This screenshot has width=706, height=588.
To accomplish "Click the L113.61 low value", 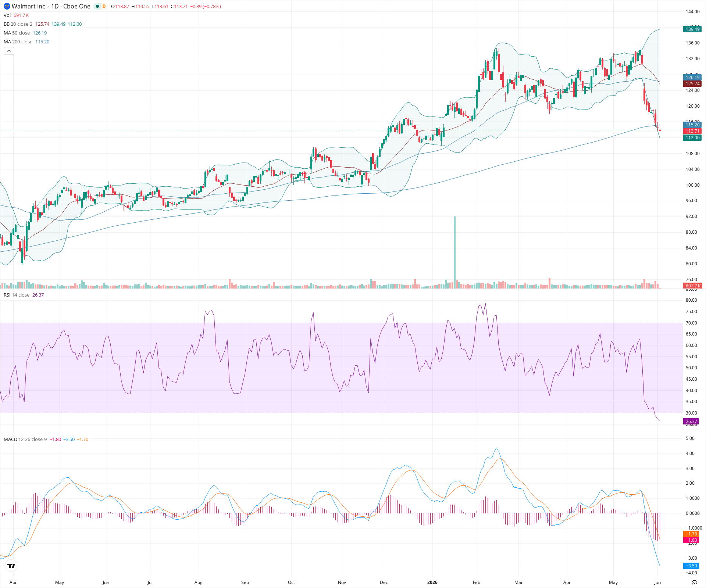I will point(160,7).
